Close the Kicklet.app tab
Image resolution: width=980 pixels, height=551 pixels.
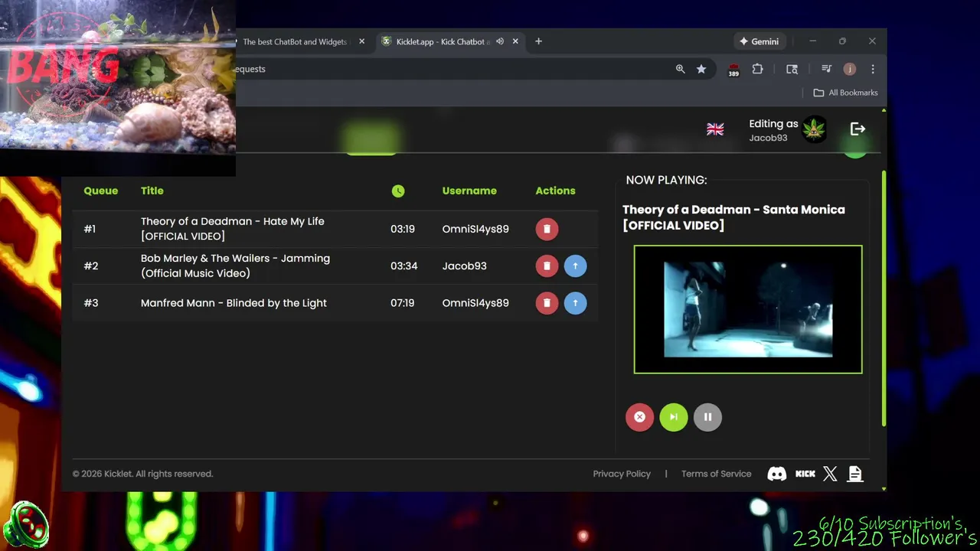[515, 41]
